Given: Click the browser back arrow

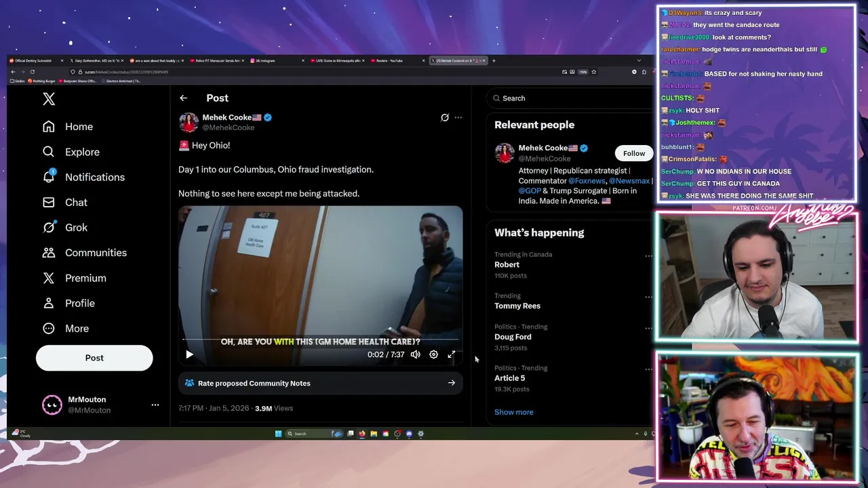Looking at the screenshot, I should (13, 72).
